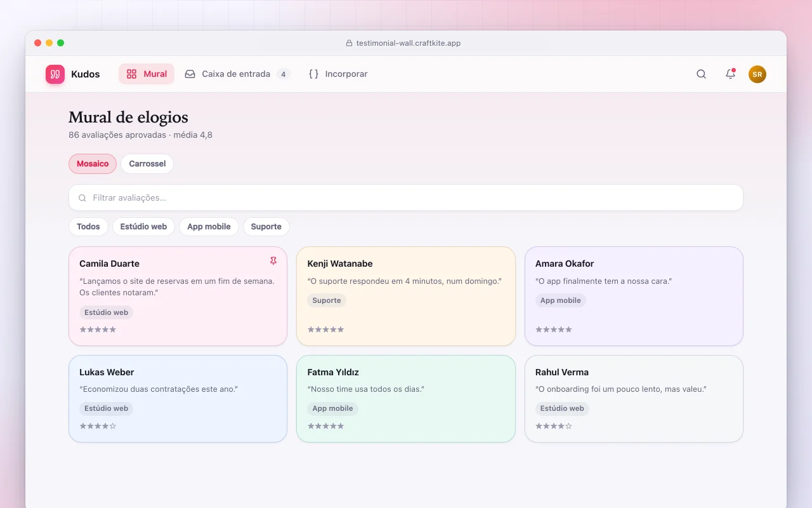Image resolution: width=812 pixels, height=508 pixels.
Task: Open the search magnifier in the header
Action: click(x=701, y=74)
